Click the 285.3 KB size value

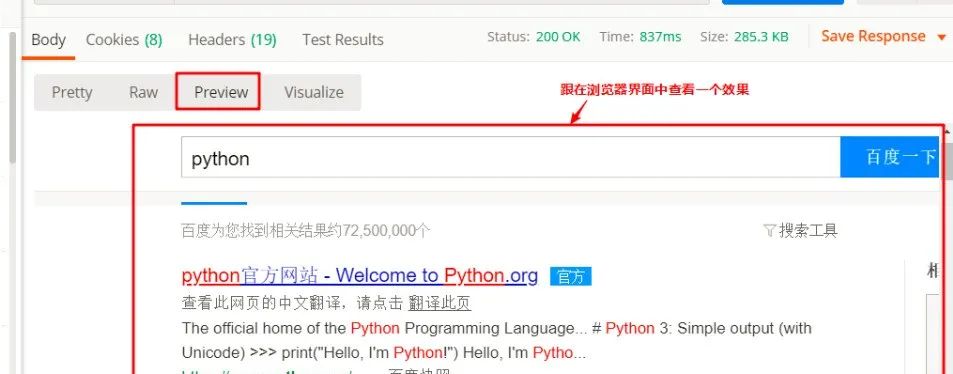(761, 36)
